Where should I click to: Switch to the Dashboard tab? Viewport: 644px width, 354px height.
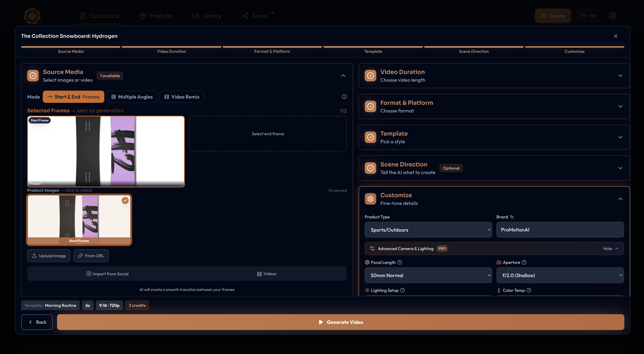point(99,16)
